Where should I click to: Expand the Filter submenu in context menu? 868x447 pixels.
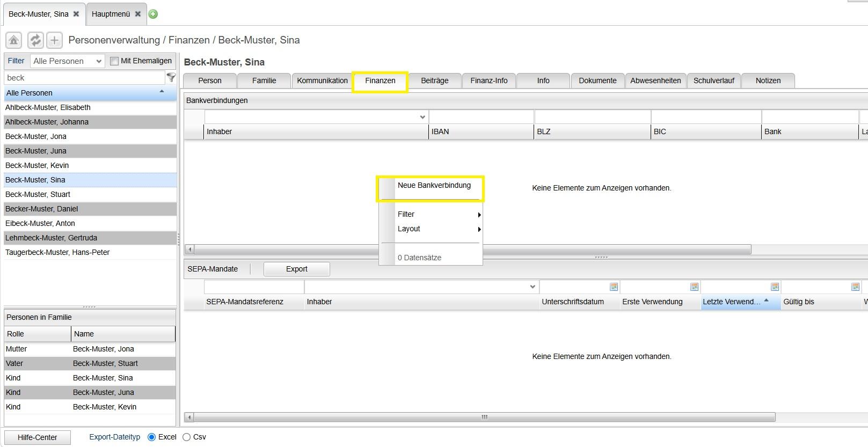tap(438, 214)
